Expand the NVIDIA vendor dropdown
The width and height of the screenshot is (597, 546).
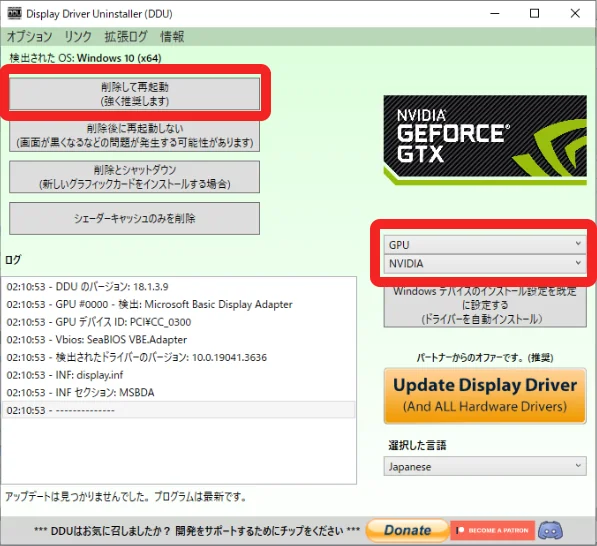(485, 263)
